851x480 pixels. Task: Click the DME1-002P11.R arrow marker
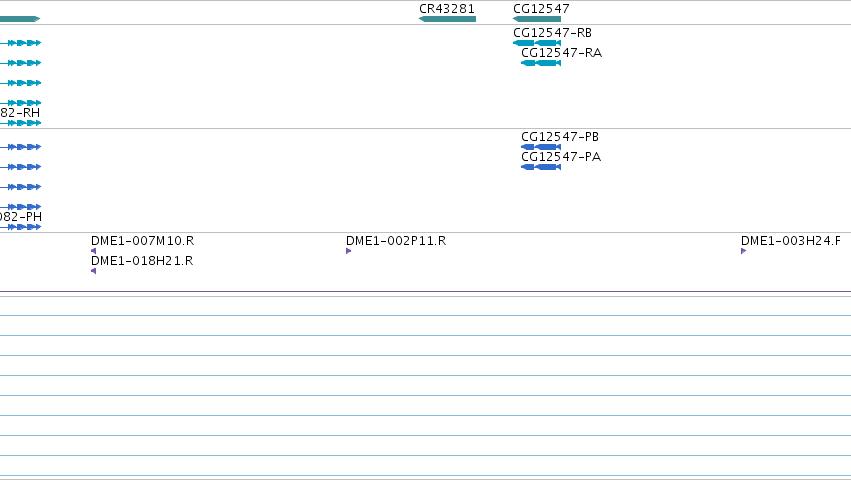point(348,251)
